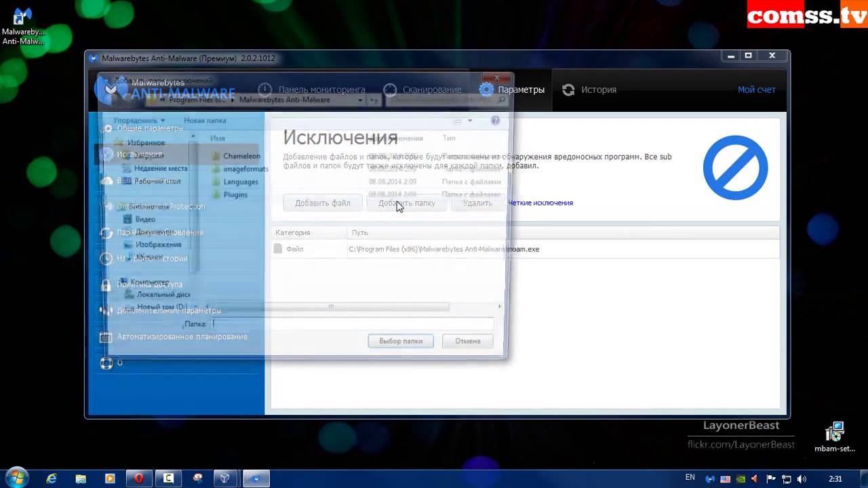Viewport: 868px width, 488px height.
Task: Select Общие параметры in sidebar
Action: coord(150,128)
